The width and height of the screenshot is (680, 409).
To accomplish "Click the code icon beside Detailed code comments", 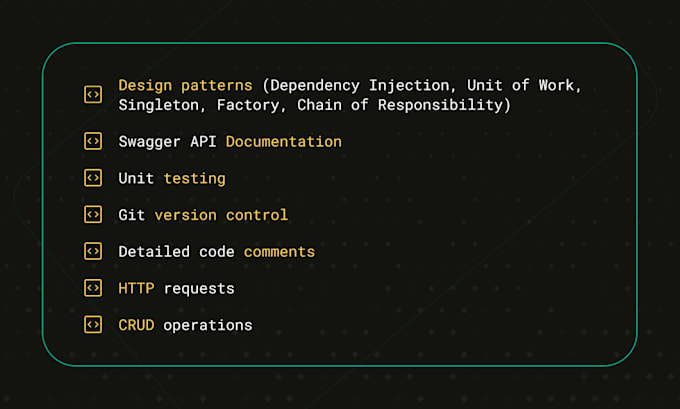I will click(93, 251).
